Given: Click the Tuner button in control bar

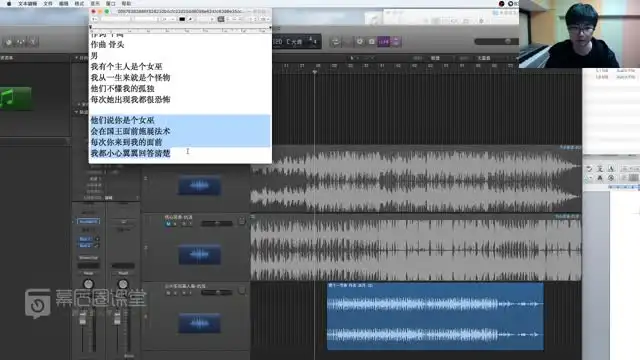Looking at the screenshot, I should click(x=360, y=42).
